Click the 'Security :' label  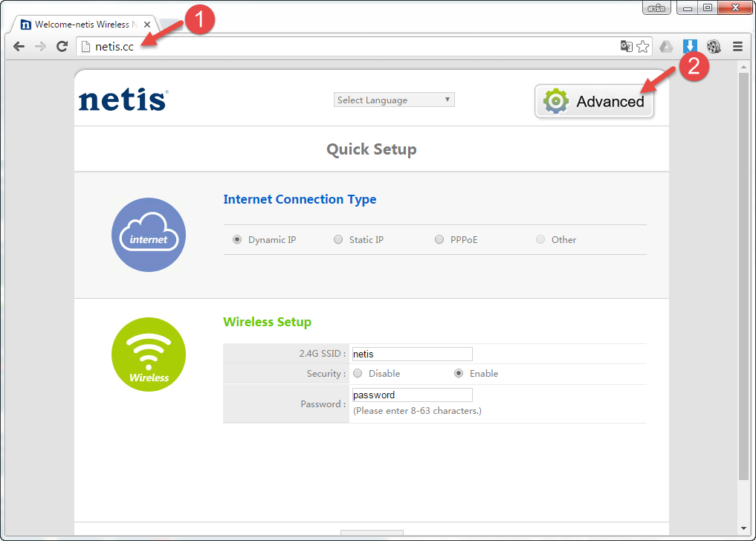[x=326, y=374]
